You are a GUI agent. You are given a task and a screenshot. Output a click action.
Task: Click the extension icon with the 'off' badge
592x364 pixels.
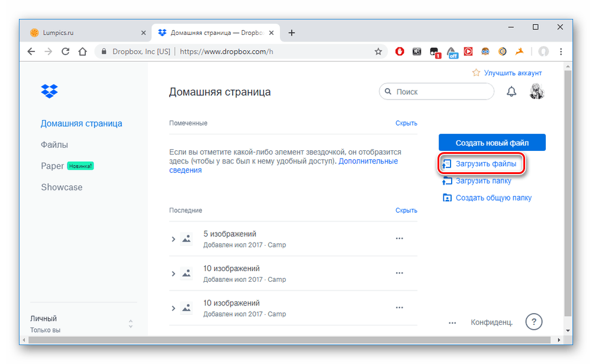click(452, 52)
